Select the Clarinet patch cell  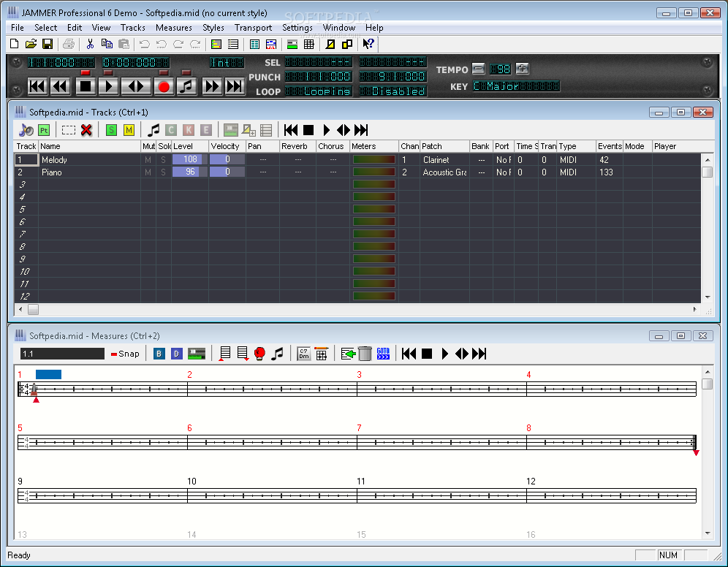[444, 159]
